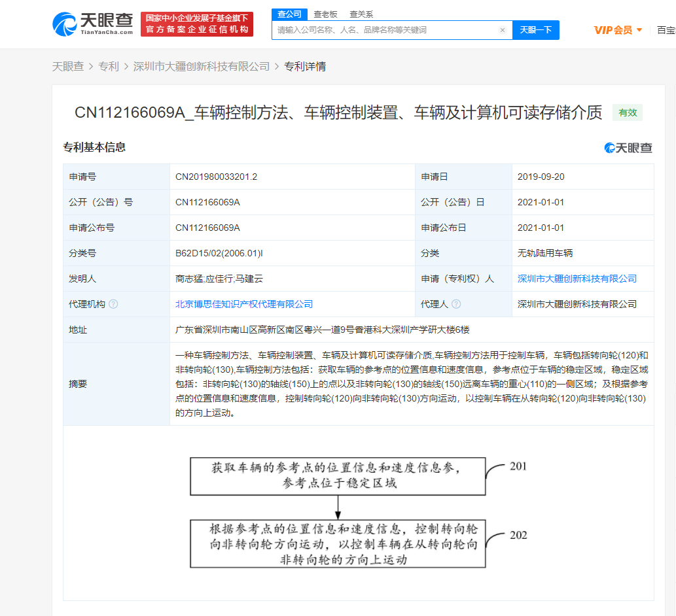Clear search box with the X icon
This screenshot has height=616, width=676.
coord(503,30)
